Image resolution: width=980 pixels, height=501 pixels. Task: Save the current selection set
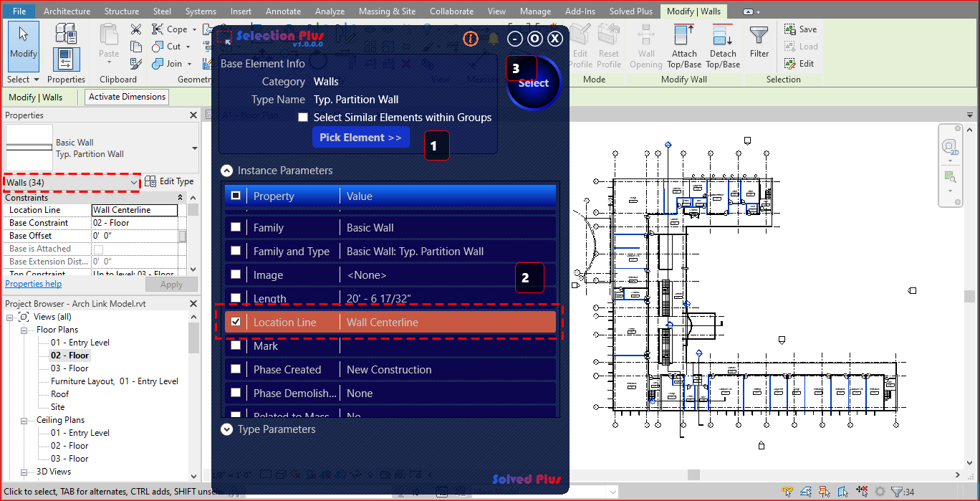[800, 29]
